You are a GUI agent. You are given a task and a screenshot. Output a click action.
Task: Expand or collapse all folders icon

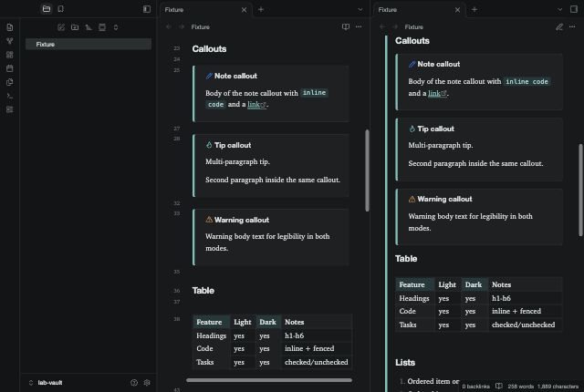pos(116,27)
